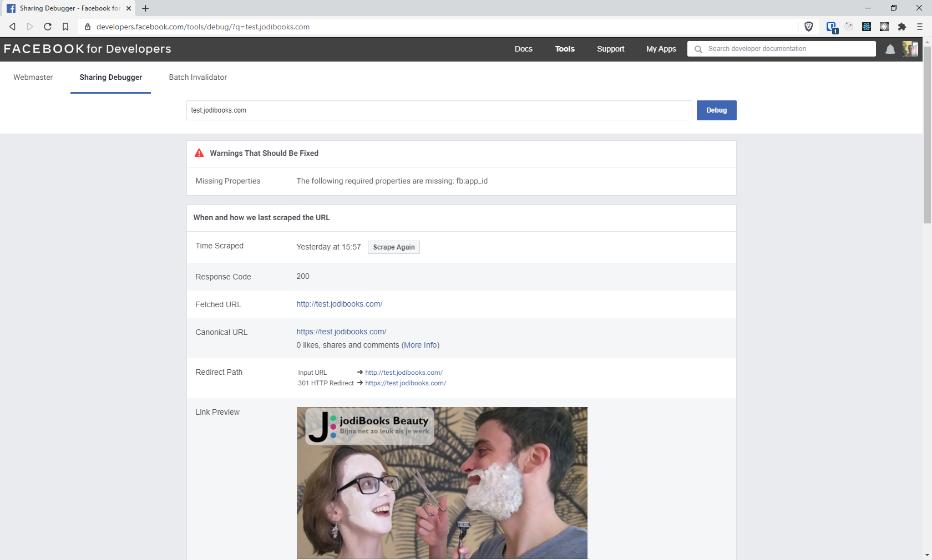Open the Fetched URL http://test.jodibooks.com/ link
The height and width of the screenshot is (560, 932).
coord(340,304)
